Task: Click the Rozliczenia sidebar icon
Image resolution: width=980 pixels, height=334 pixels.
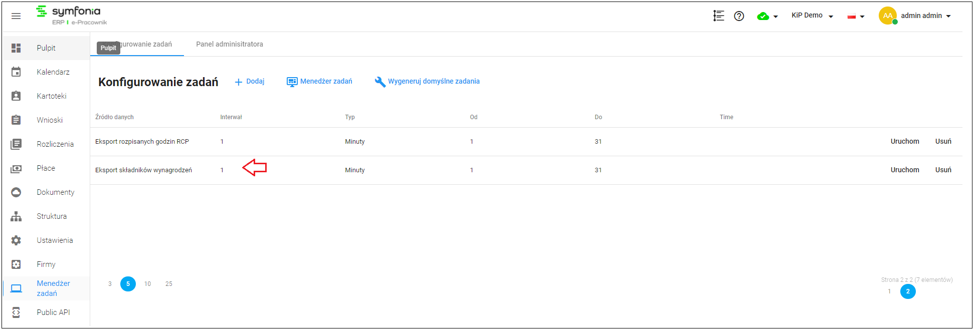Action: point(16,144)
